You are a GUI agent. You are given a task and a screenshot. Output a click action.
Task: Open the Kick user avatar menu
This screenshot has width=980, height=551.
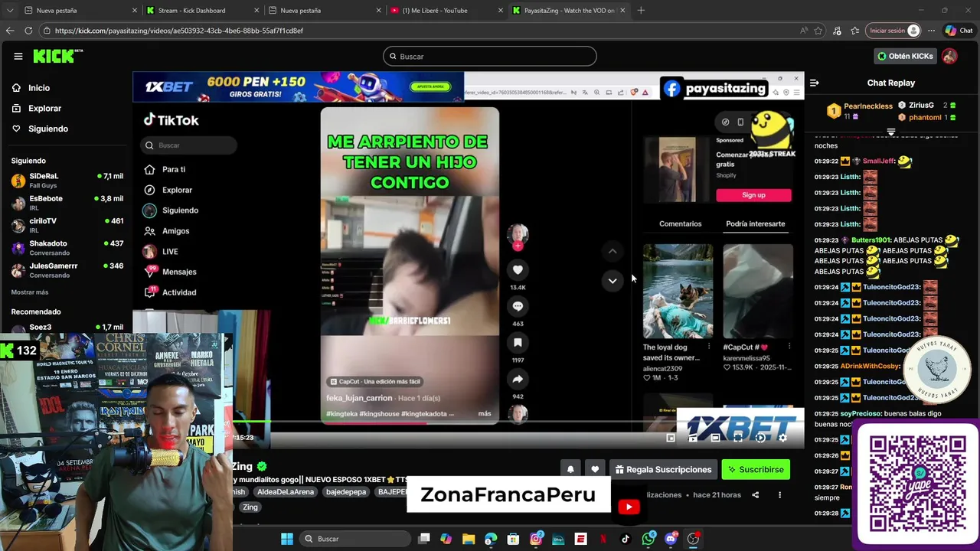coord(949,56)
